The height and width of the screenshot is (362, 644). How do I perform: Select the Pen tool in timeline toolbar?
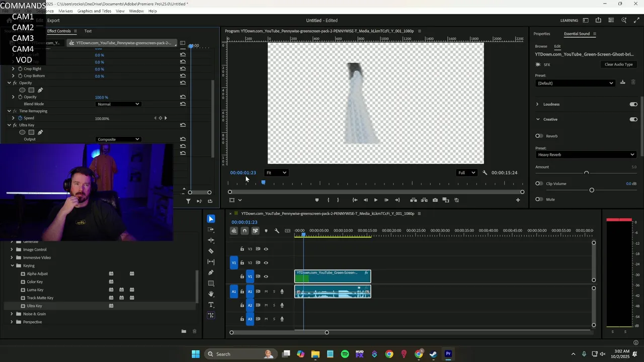211,273
